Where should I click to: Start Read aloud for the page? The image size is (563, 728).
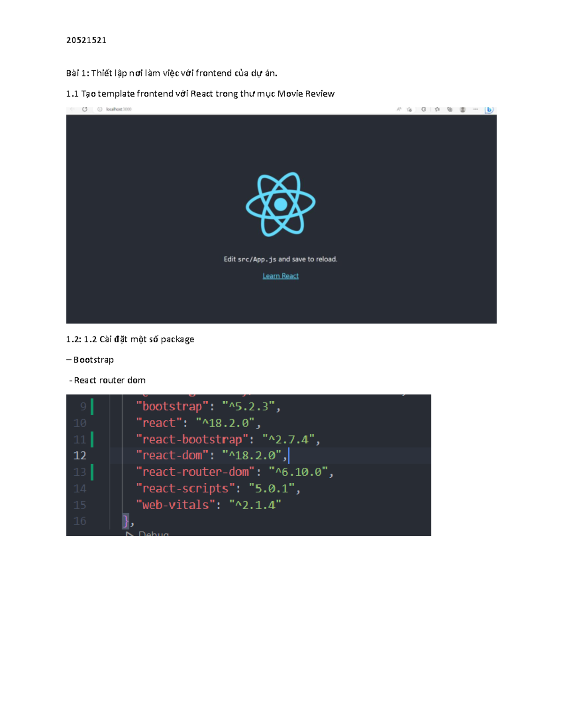tap(399, 109)
